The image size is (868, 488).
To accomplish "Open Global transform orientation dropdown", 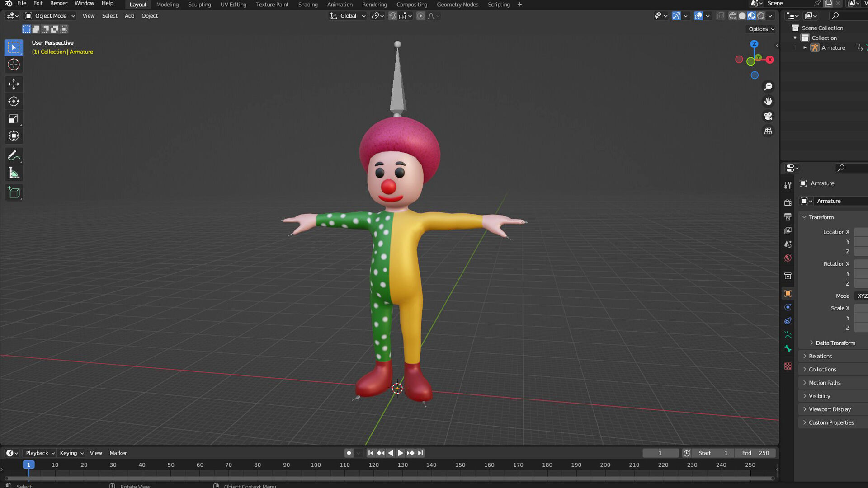I will click(x=347, y=16).
